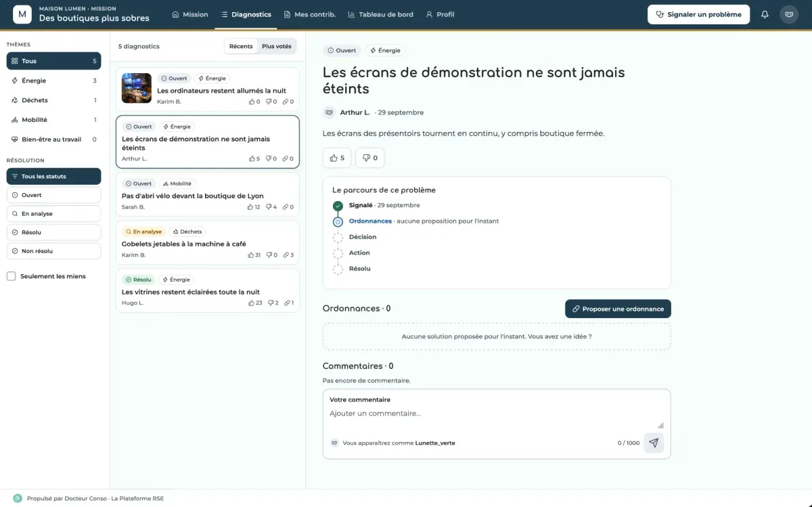Click thumbs-up icon on abri vélo card

tap(249, 207)
